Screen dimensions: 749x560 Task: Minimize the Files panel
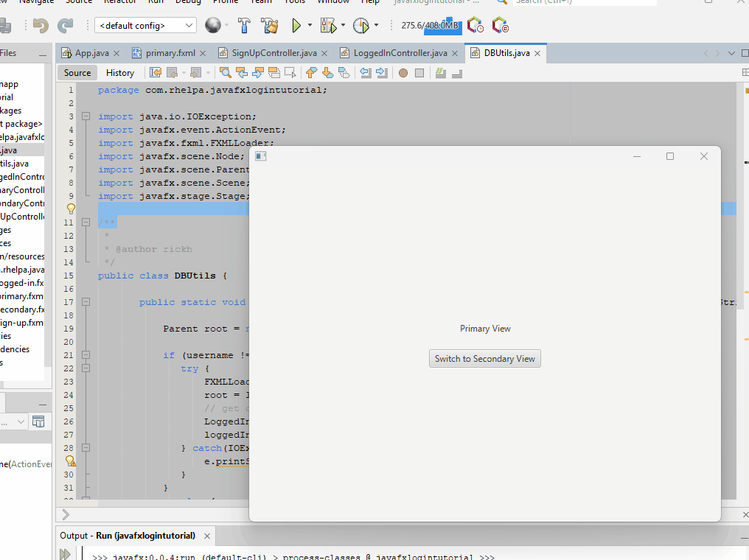click(x=43, y=54)
